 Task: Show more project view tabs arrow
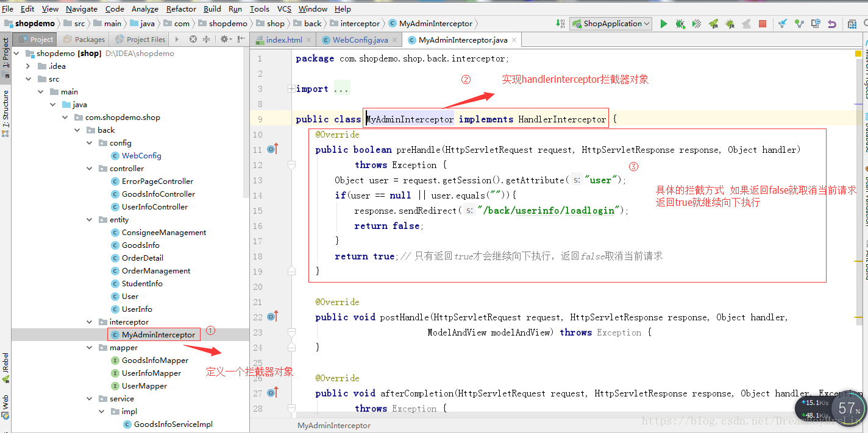[177, 39]
